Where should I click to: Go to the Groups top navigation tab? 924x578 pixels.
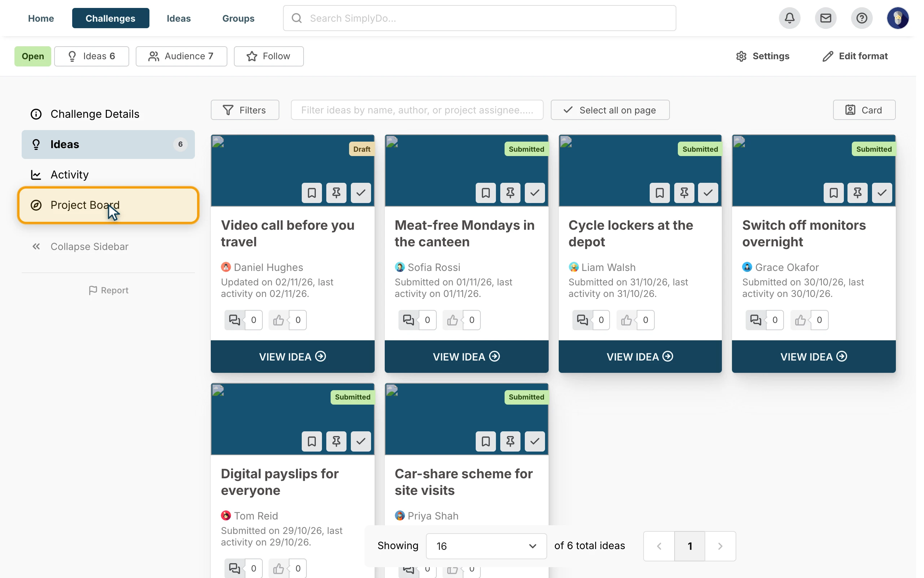pyautogui.click(x=238, y=18)
